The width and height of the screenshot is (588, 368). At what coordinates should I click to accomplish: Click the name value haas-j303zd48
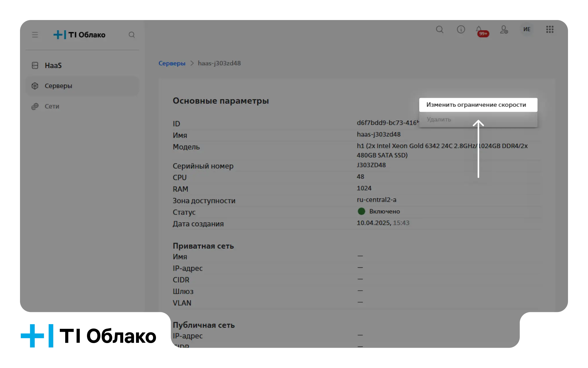[x=379, y=134]
